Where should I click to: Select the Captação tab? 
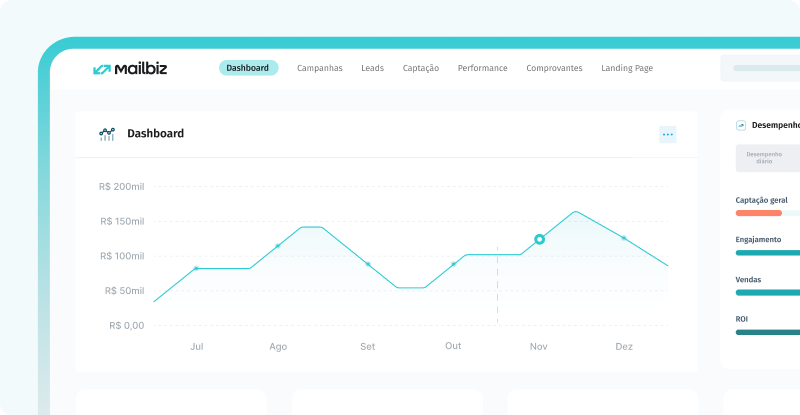[x=421, y=68]
